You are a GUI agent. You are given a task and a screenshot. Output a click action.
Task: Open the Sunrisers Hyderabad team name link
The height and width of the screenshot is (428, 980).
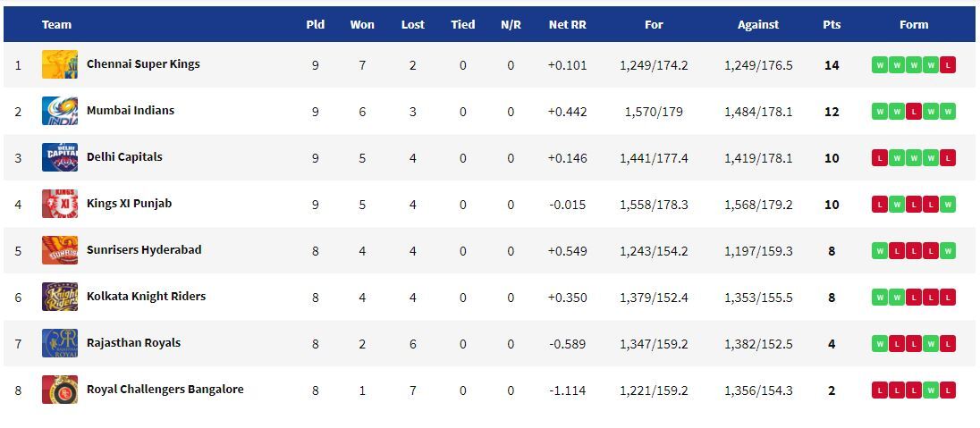coord(144,250)
